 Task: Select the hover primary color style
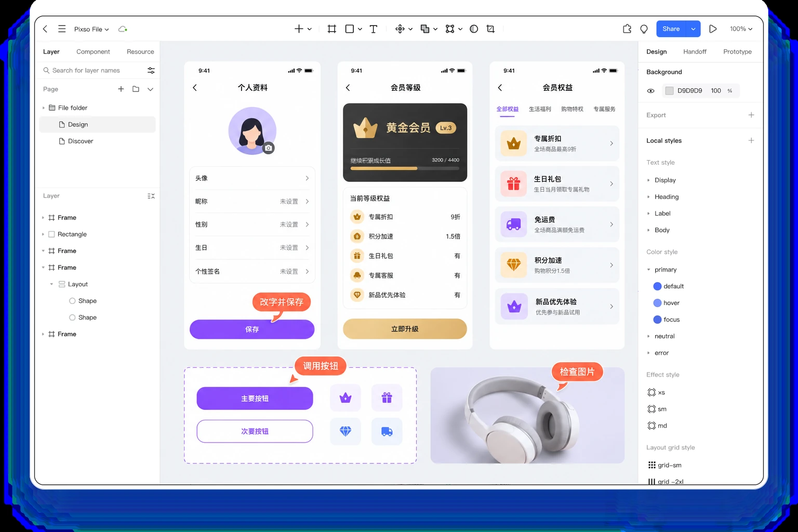(667, 303)
